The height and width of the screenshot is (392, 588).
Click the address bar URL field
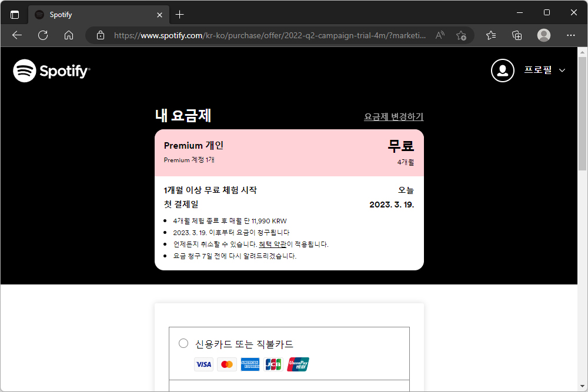(x=270, y=36)
